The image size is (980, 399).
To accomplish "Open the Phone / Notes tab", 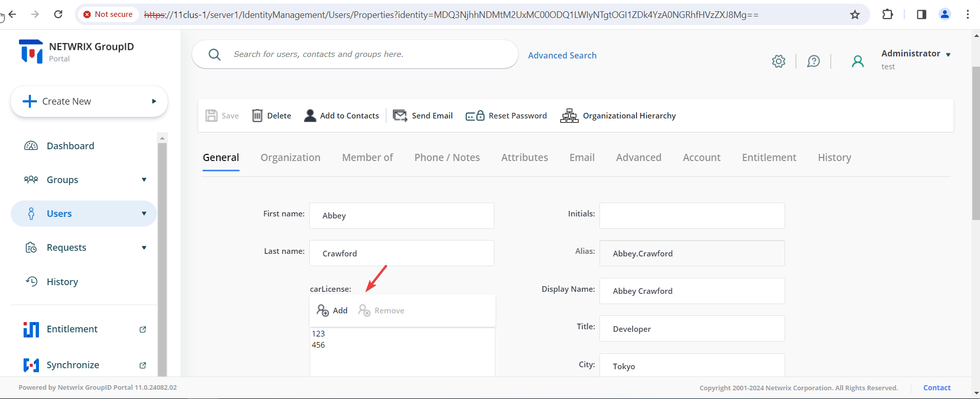I will 447,157.
